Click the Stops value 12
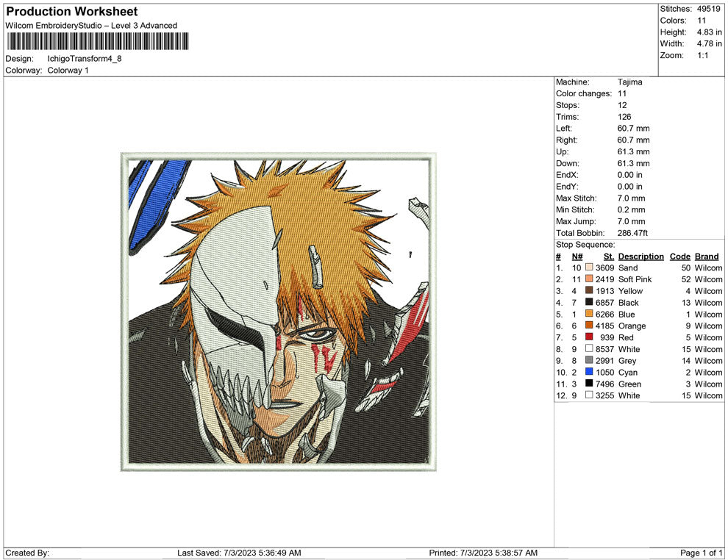The image size is (728, 560). click(622, 105)
